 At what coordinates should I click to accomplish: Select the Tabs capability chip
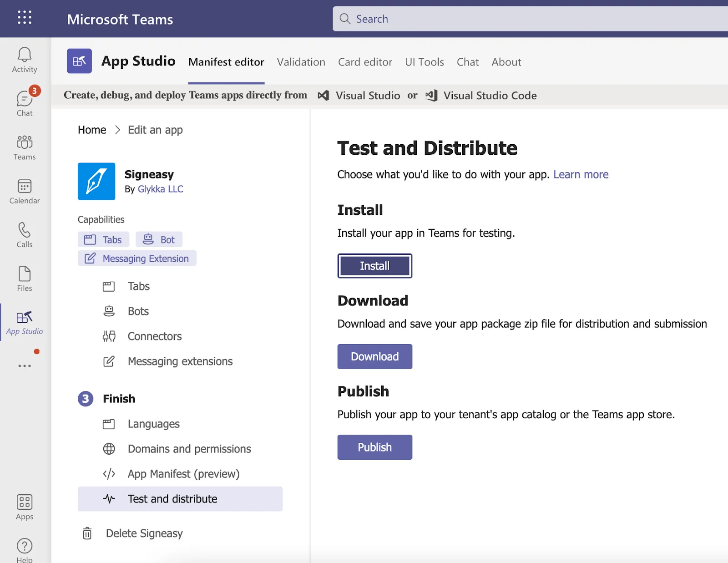(104, 239)
